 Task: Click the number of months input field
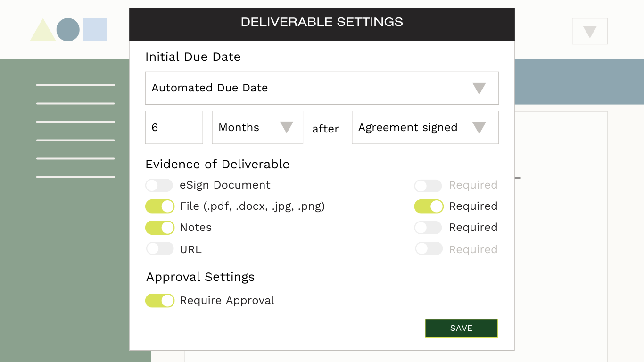(173, 127)
